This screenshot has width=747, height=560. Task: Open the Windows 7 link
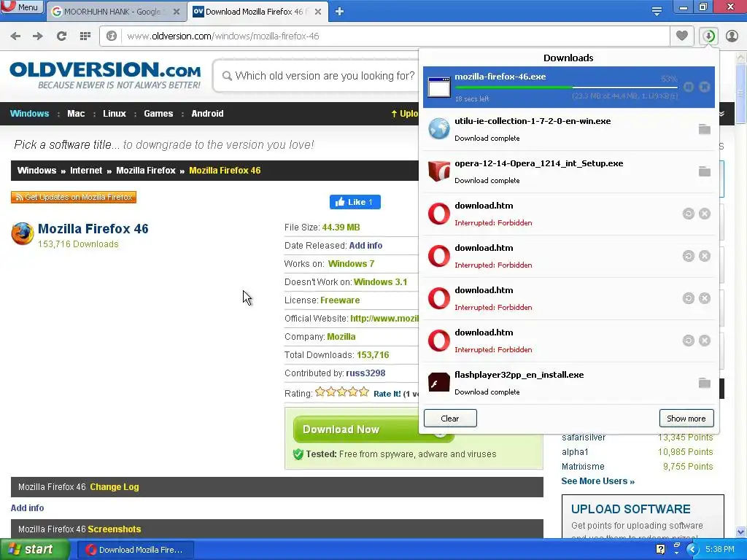point(351,263)
